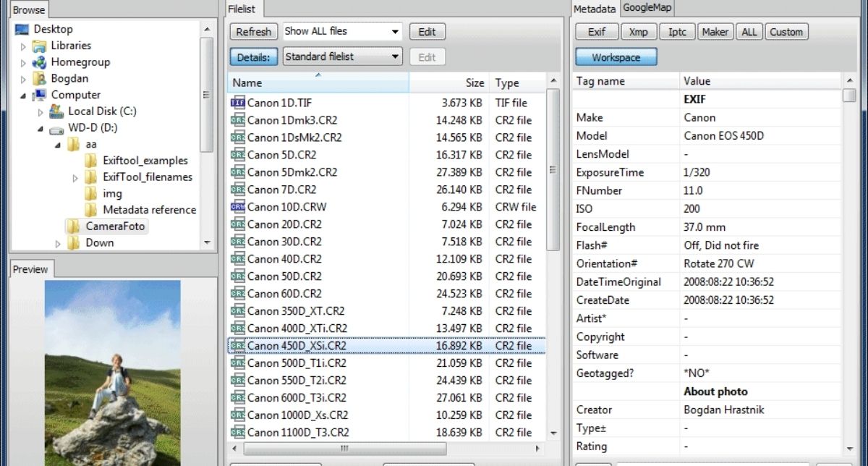The image size is (868, 466).
Task: Switch to the GoogleMap tab
Action: (x=647, y=8)
